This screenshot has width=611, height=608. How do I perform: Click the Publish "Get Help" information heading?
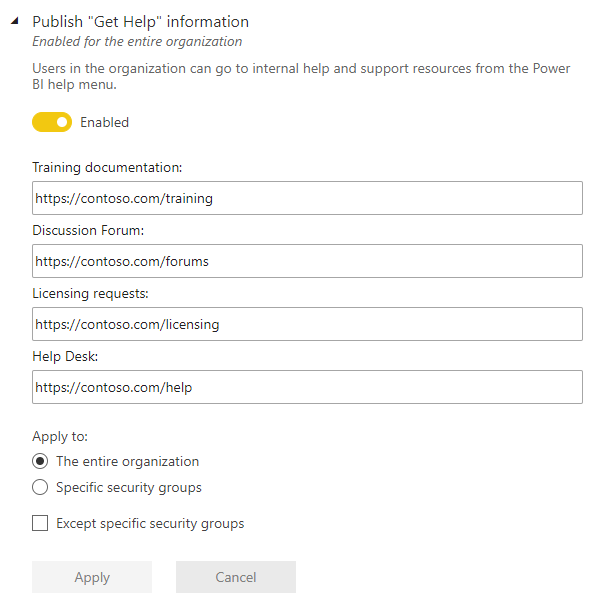coord(140,22)
